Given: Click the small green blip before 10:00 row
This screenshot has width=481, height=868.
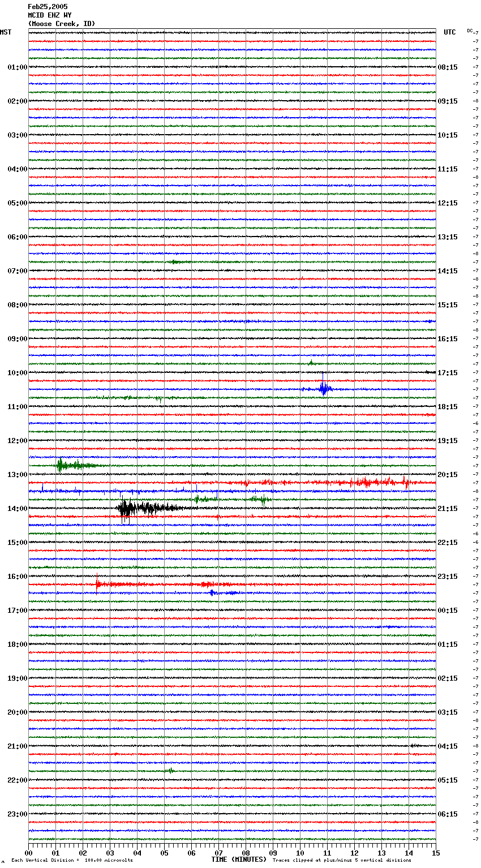Looking at the screenshot, I should tap(311, 362).
